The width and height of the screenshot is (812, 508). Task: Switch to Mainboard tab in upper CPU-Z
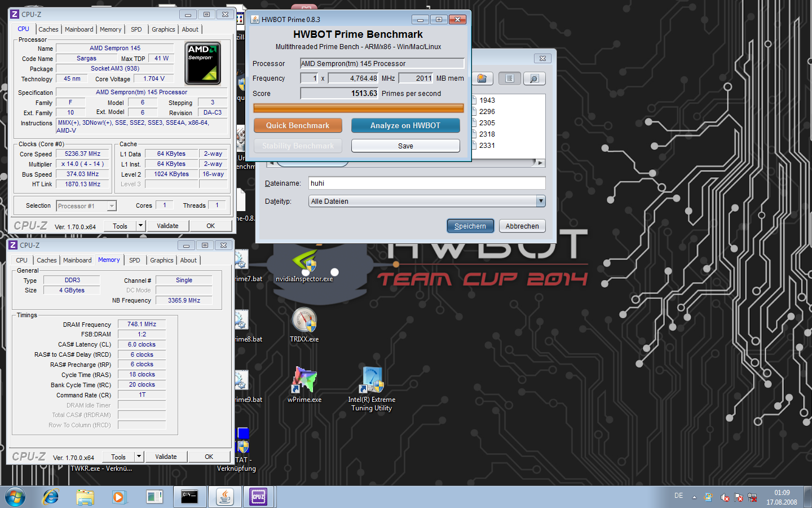(x=79, y=29)
